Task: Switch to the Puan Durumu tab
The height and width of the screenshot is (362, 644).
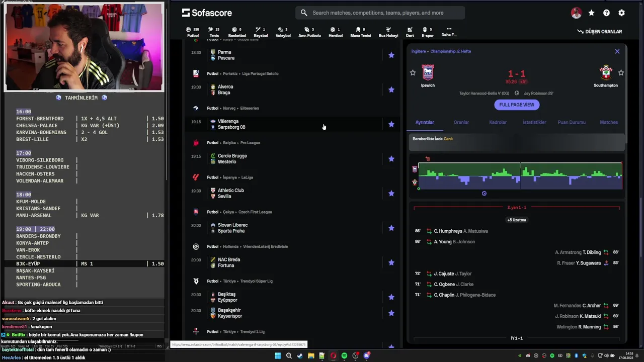Action: (572, 122)
